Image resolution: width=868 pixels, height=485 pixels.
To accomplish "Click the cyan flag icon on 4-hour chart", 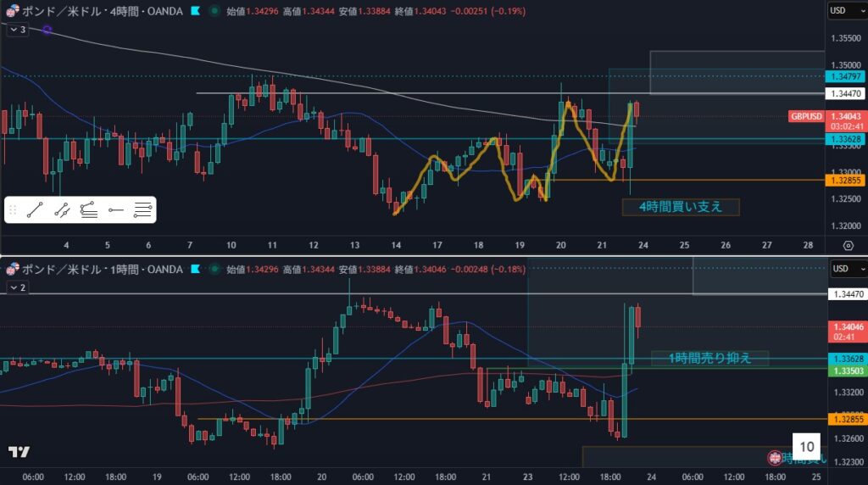I will 196,11.
